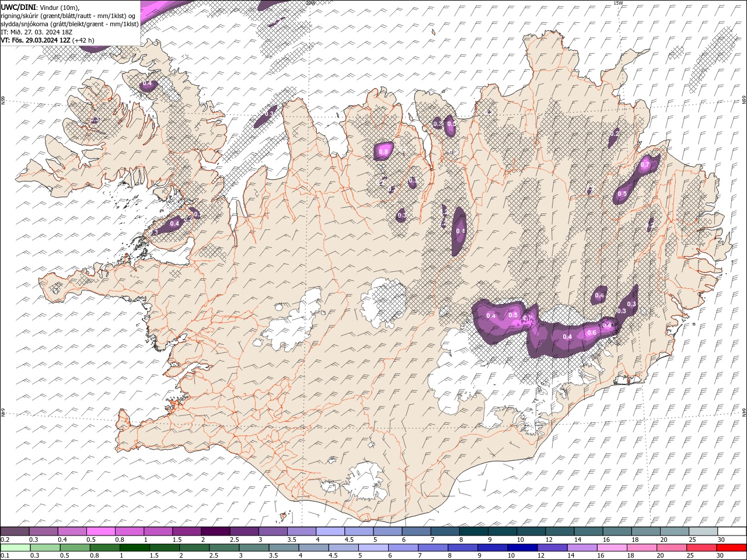Pick the rain scale swatch between 0.5 and 0.8
Image resolution: width=747 pixels, height=560 pixels.
(x=75, y=548)
